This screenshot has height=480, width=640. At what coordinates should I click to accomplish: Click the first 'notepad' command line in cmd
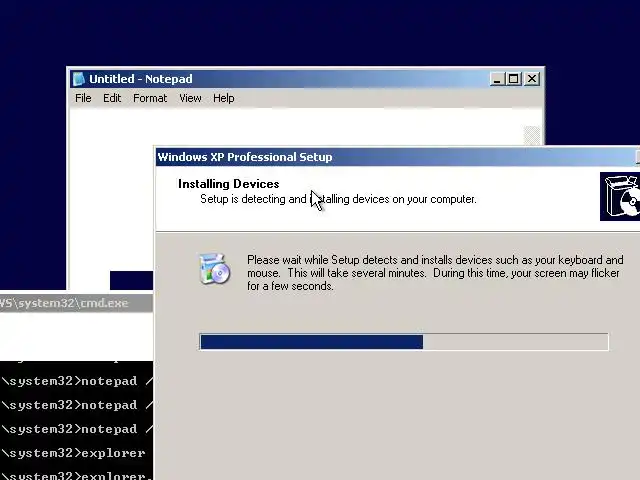click(x=77, y=381)
